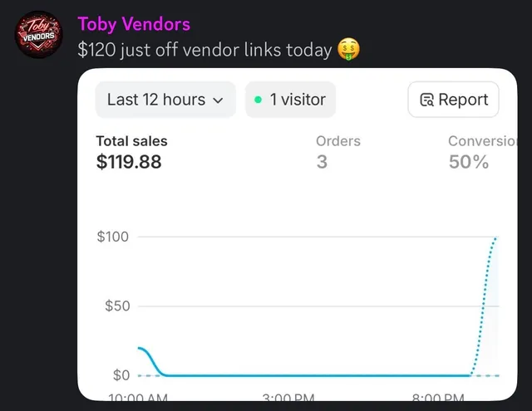Click the 8:00 PM time axis label
The height and width of the screenshot is (411, 532).
point(438,397)
